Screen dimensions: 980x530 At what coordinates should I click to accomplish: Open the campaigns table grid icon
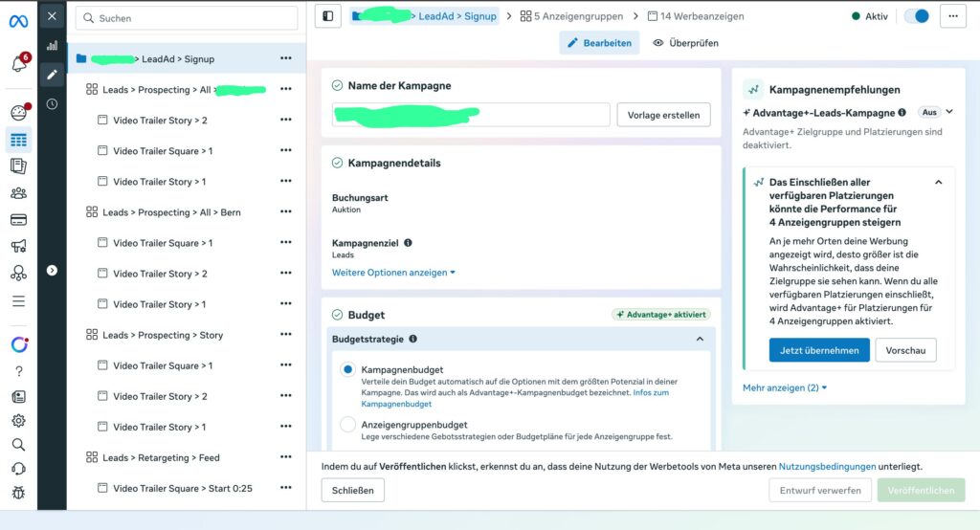click(19, 140)
